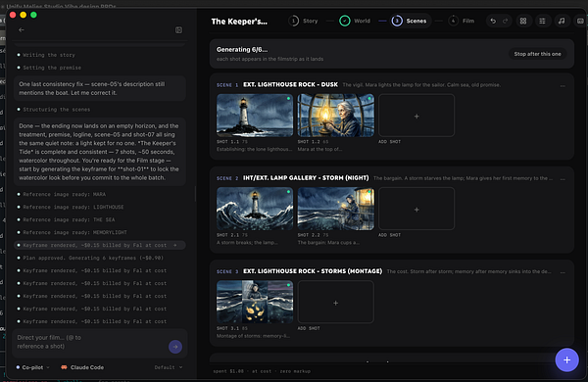The image size is (588, 382).
Task: Click the One last consistency fix message
Action: [100, 88]
